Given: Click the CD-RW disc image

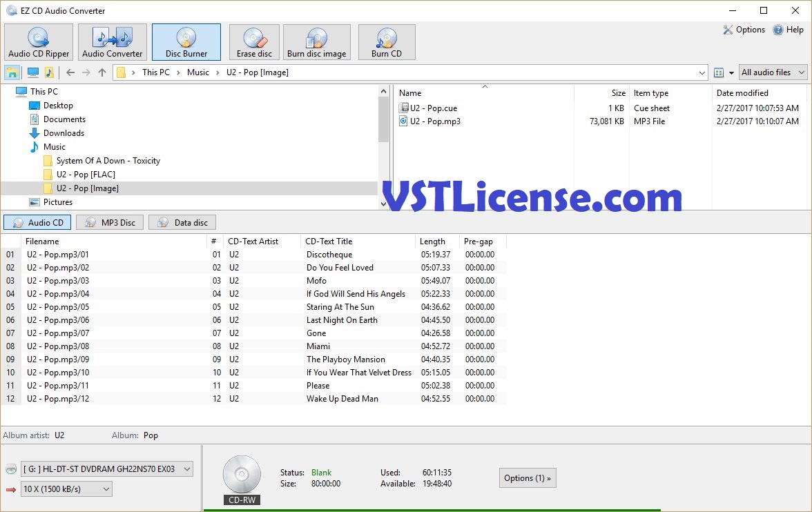Looking at the screenshot, I should pos(242,475).
